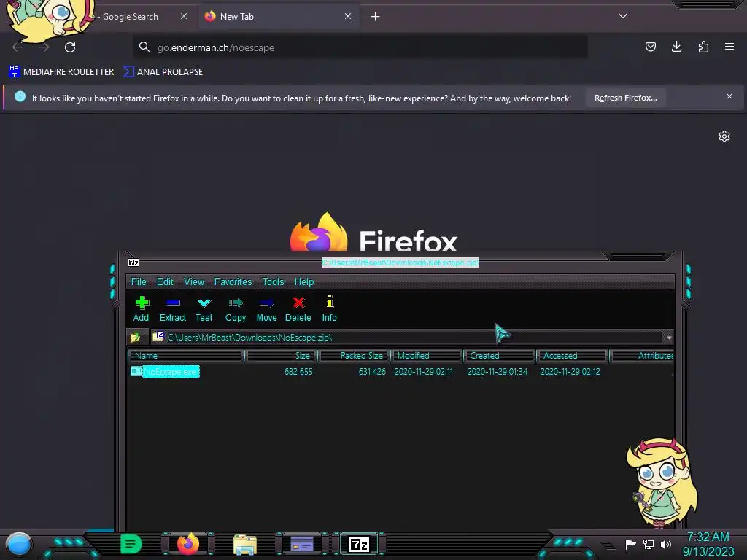This screenshot has height=560, width=747.
Task: Click the modified date 2020-11-29 02:11
Action: [424, 371]
